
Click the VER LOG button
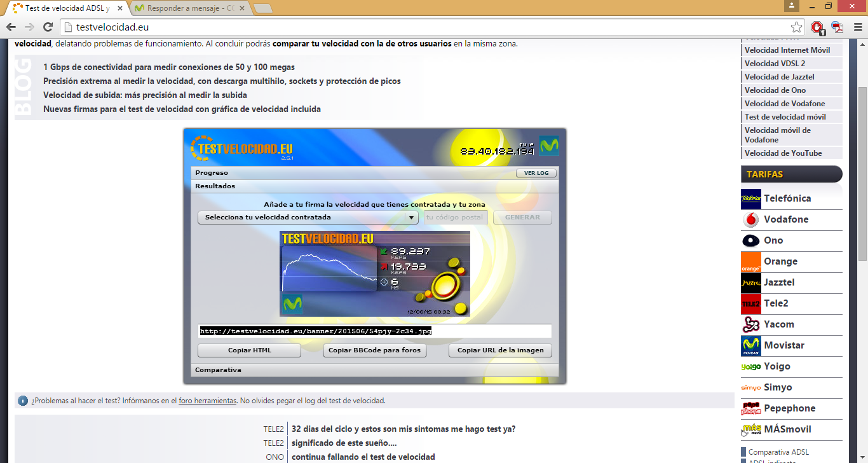[x=536, y=173]
